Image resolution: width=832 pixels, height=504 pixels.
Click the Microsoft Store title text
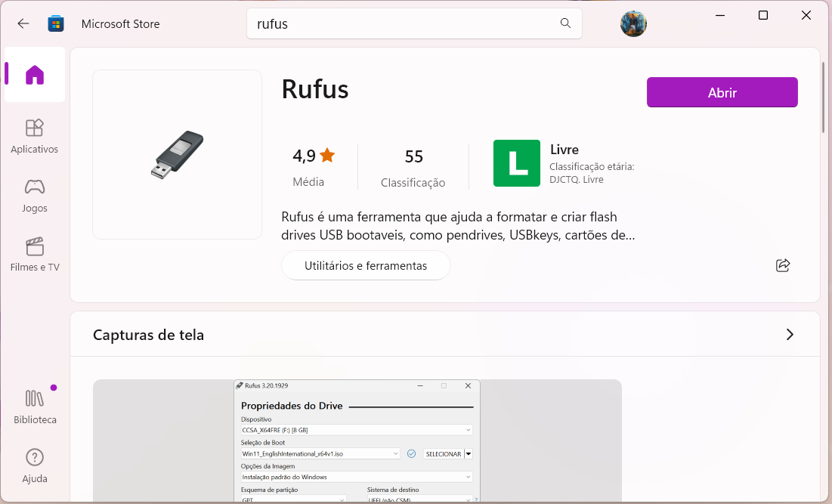click(x=120, y=24)
